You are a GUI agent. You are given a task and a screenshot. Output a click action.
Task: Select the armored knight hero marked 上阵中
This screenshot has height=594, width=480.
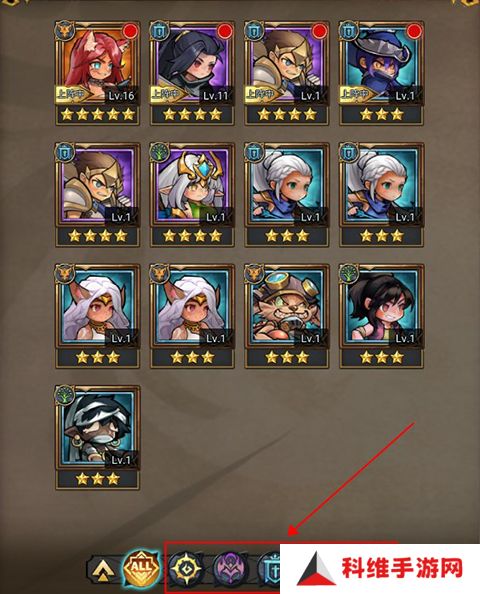287,73
